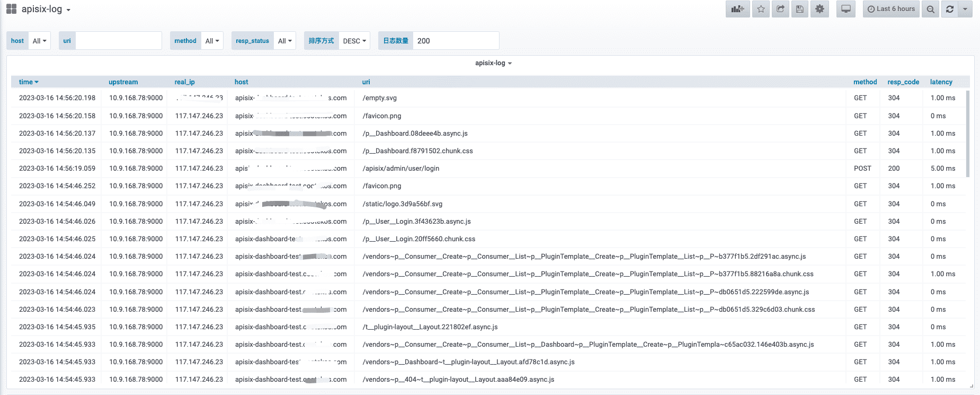Select timestamp 2023-03-16 14:54:46.252

(x=57, y=186)
